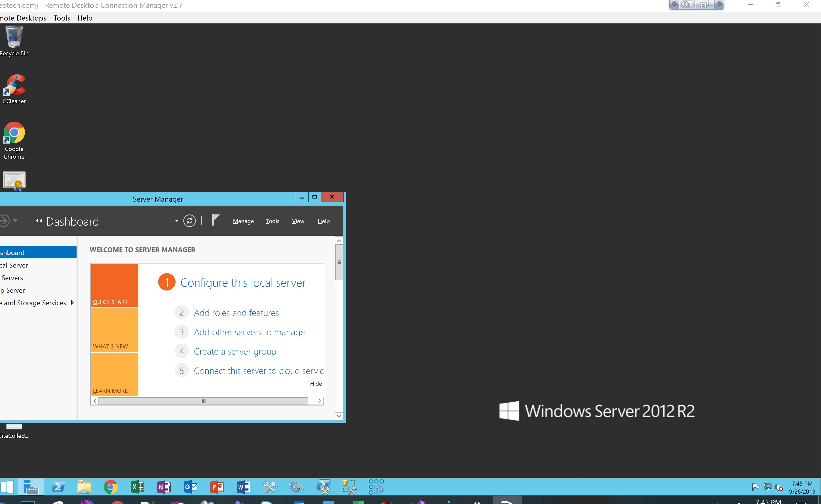The height and width of the screenshot is (504, 821).
Task: Open the blue circles SharePoint-style taskbar icon
Action: 376,487
